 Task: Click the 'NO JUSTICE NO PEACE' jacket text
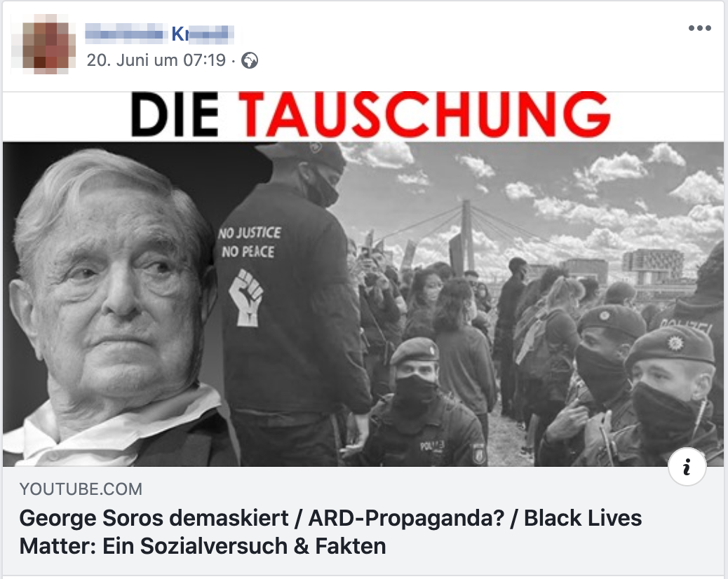(250, 242)
